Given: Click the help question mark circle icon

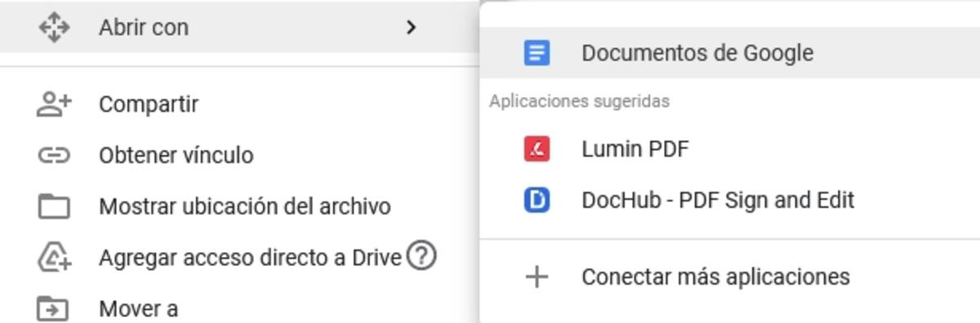Looking at the screenshot, I should [x=421, y=257].
